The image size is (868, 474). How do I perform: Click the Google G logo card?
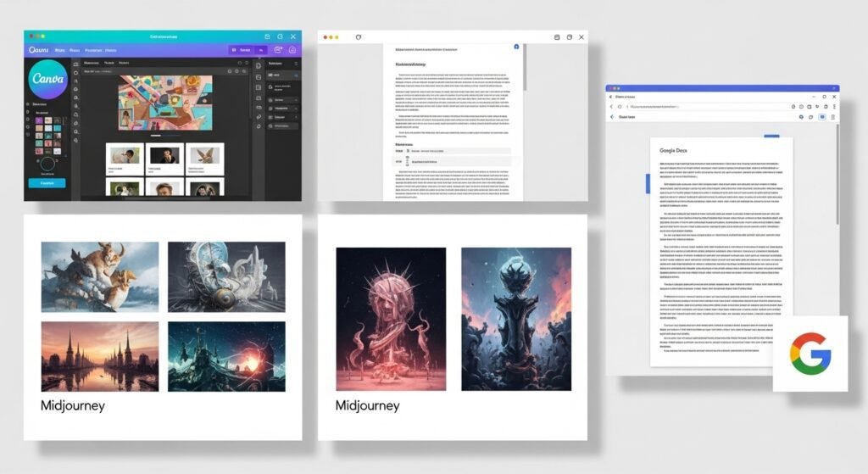[810, 353]
